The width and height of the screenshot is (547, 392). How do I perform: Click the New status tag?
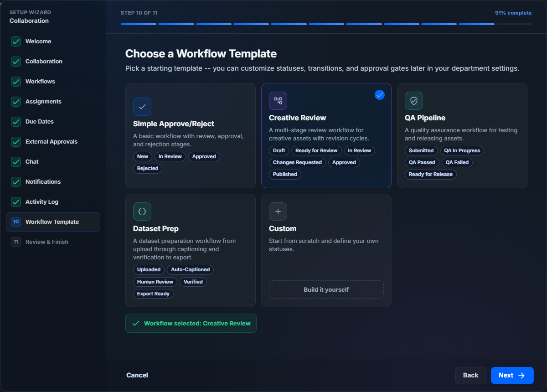click(143, 156)
